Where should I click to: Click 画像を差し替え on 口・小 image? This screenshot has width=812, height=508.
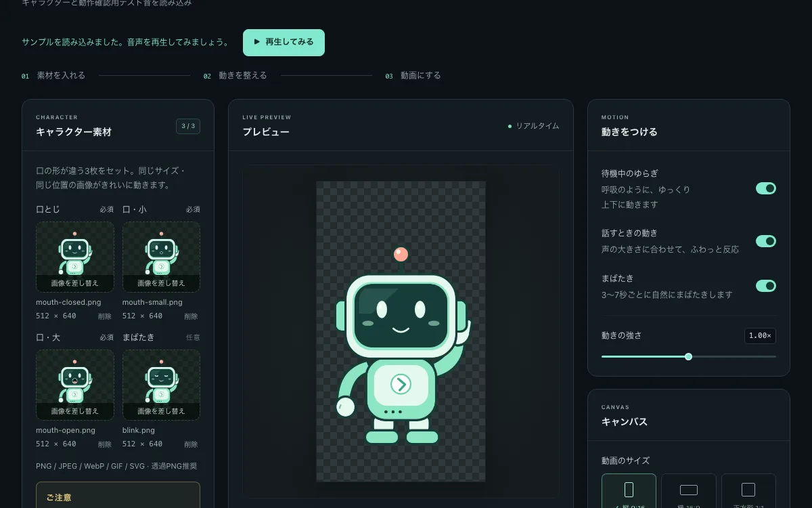click(x=161, y=283)
